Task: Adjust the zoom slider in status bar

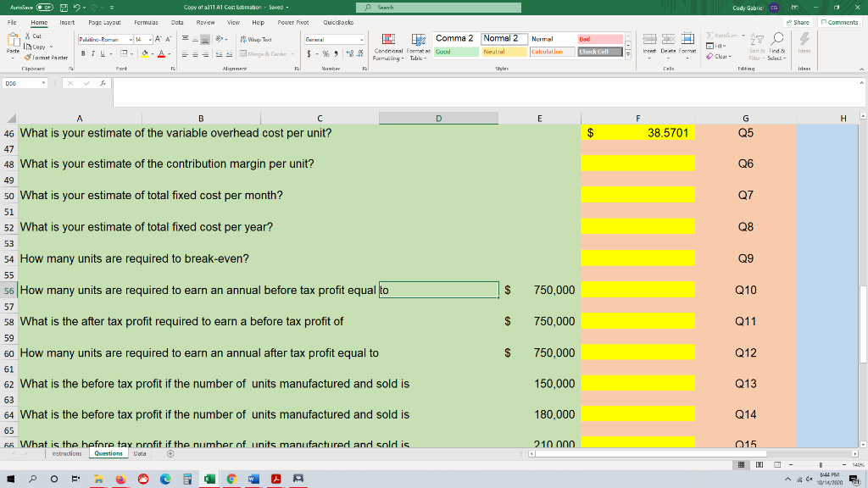Action: [821, 465]
